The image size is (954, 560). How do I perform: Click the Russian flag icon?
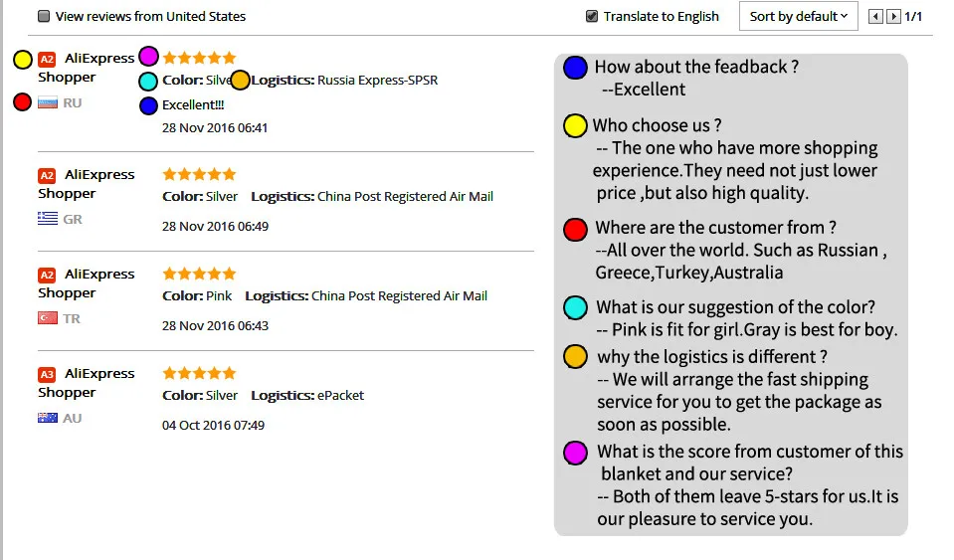(x=48, y=102)
